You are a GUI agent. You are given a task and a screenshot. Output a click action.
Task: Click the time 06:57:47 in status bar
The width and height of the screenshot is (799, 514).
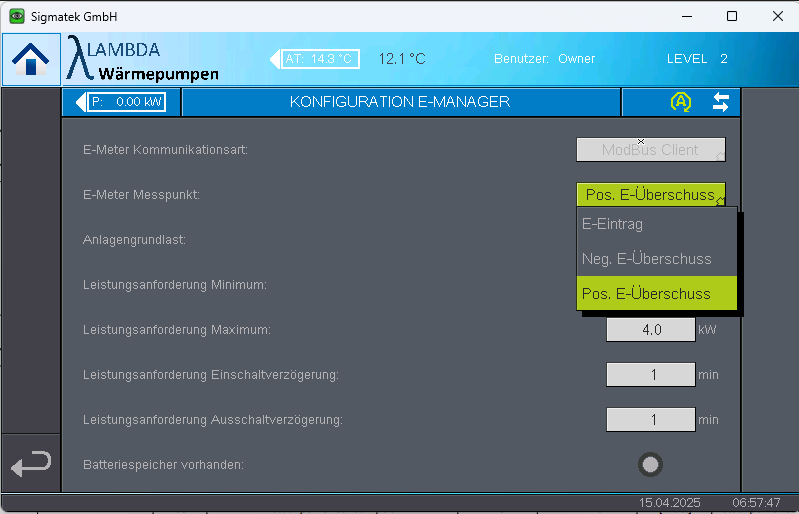(756, 503)
